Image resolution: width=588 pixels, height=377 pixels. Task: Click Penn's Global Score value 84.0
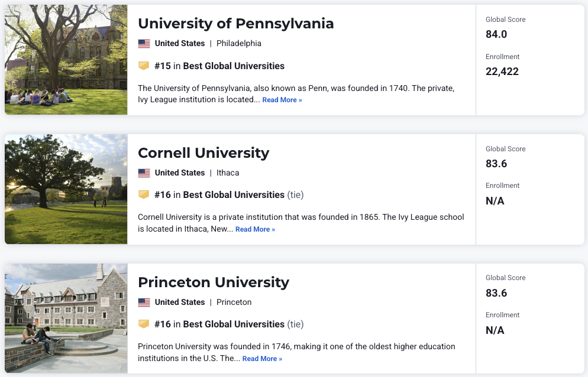click(x=496, y=34)
